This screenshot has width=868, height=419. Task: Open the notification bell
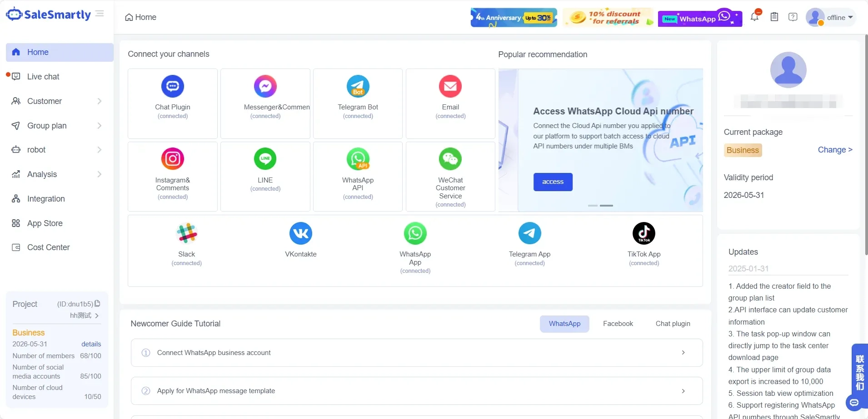coord(754,17)
